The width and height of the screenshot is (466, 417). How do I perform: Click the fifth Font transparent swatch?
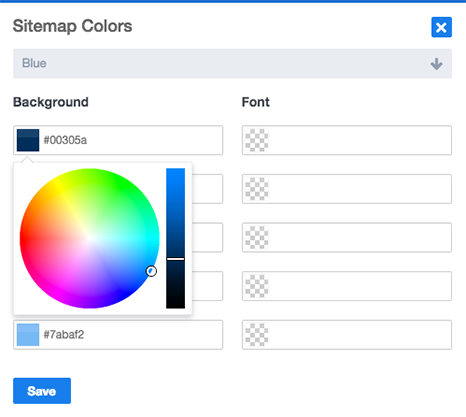257,335
